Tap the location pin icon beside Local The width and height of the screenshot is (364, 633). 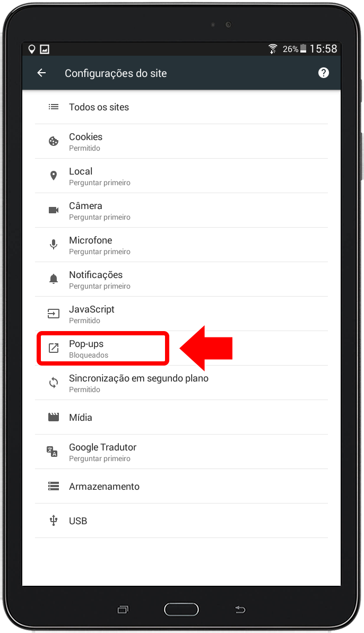(x=53, y=176)
